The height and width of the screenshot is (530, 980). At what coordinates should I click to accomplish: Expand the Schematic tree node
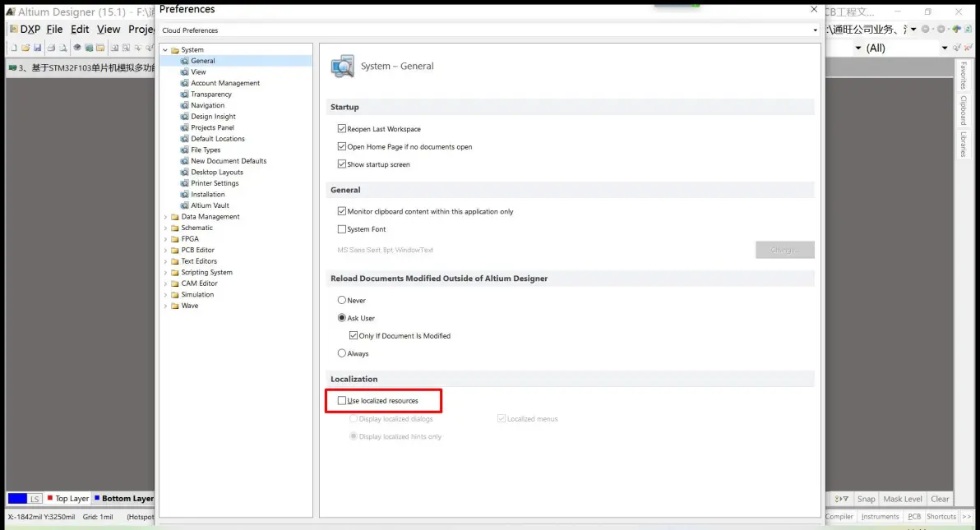pyautogui.click(x=165, y=228)
